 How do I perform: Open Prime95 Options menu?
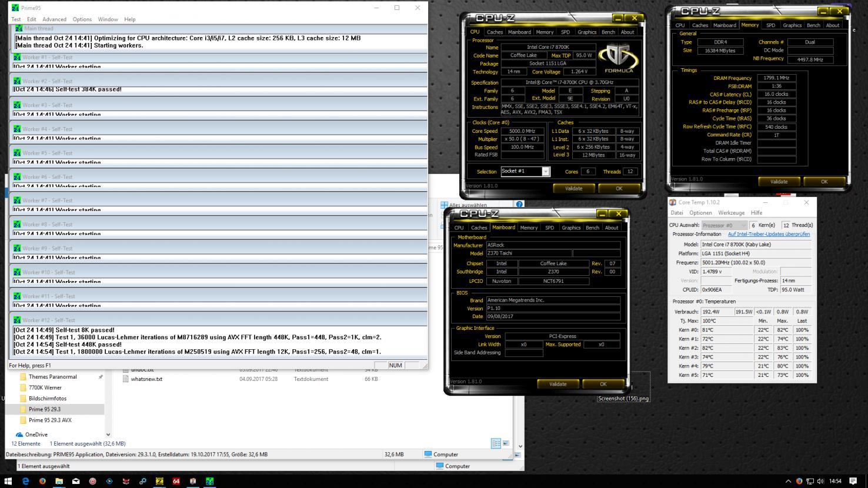click(82, 19)
